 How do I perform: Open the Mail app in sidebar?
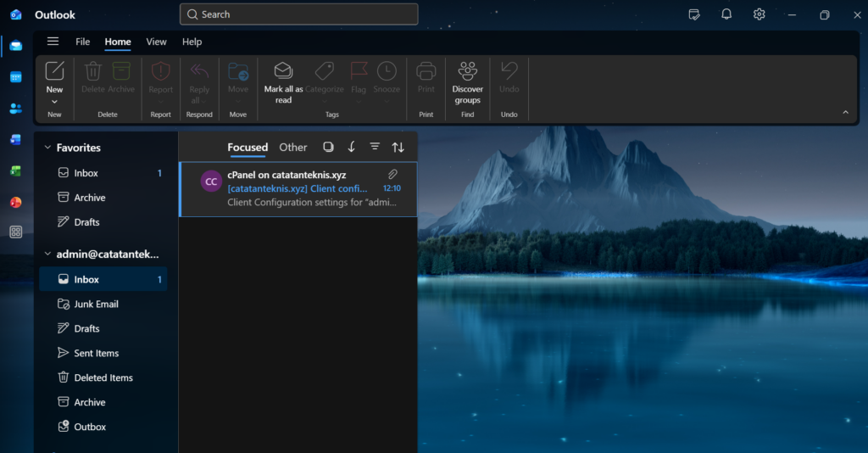click(16, 46)
